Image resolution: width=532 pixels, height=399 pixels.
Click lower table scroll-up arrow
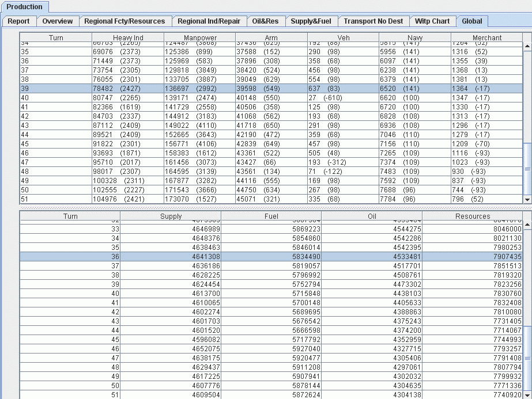click(527, 225)
